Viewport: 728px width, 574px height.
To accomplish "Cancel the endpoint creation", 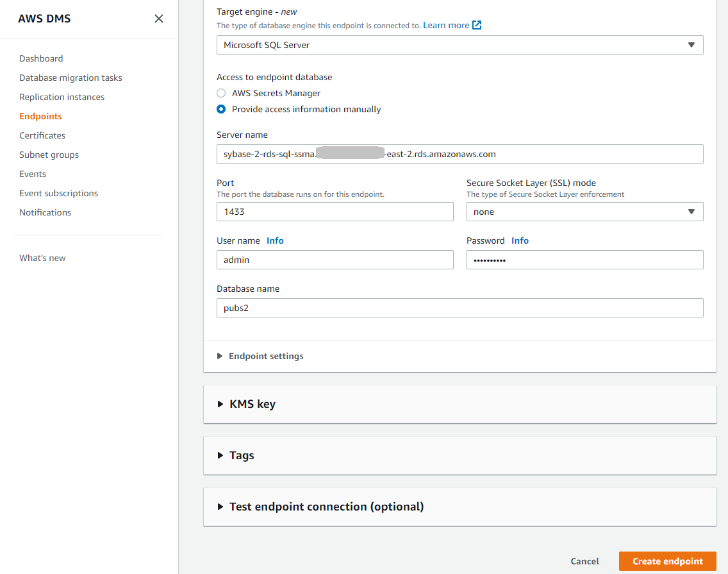I will [584, 561].
